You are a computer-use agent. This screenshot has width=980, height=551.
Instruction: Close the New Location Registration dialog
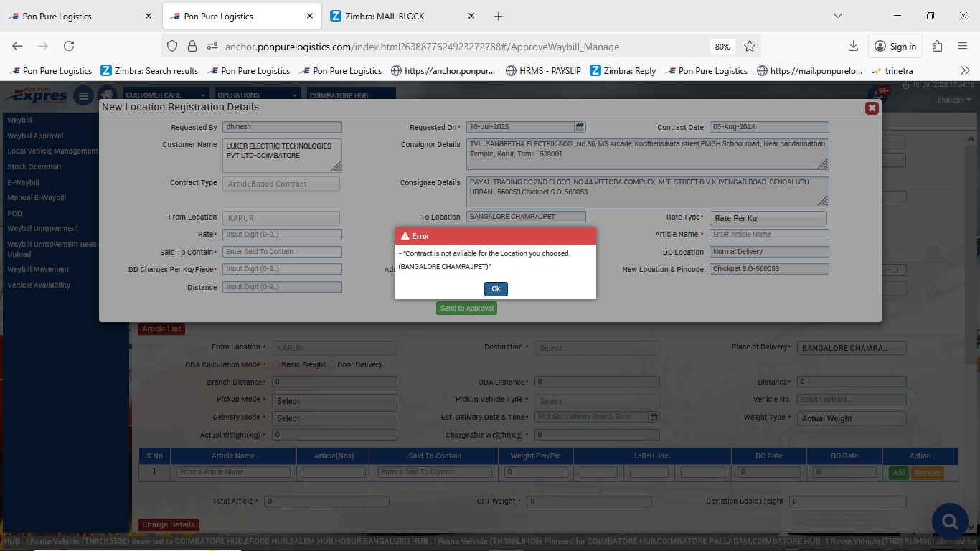pos(872,108)
